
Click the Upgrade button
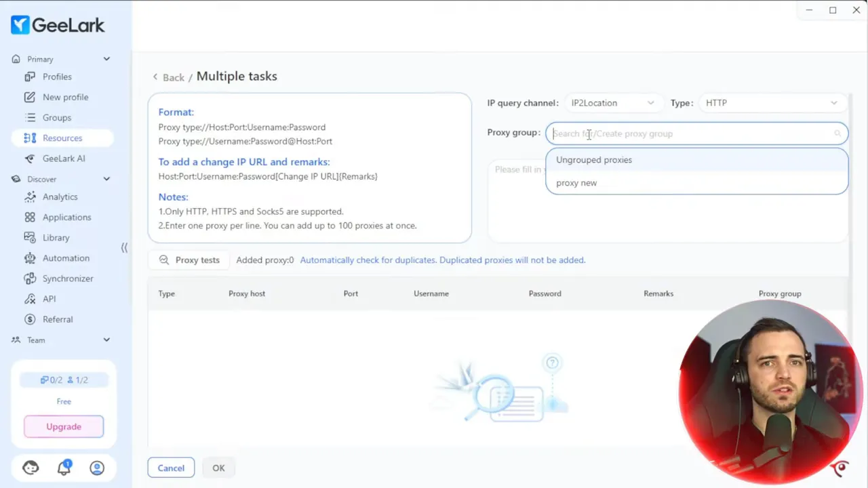click(63, 426)
